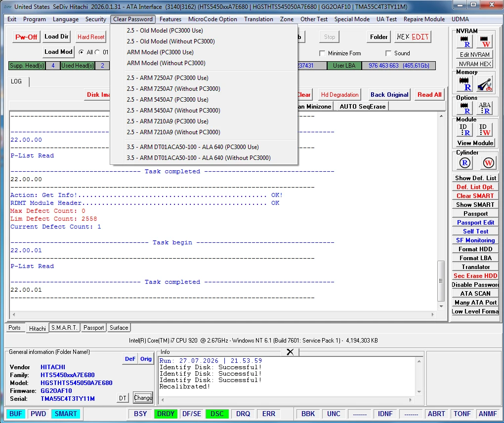Open the MicroCode Option menu
504x423 pixels.
point(212,19)
